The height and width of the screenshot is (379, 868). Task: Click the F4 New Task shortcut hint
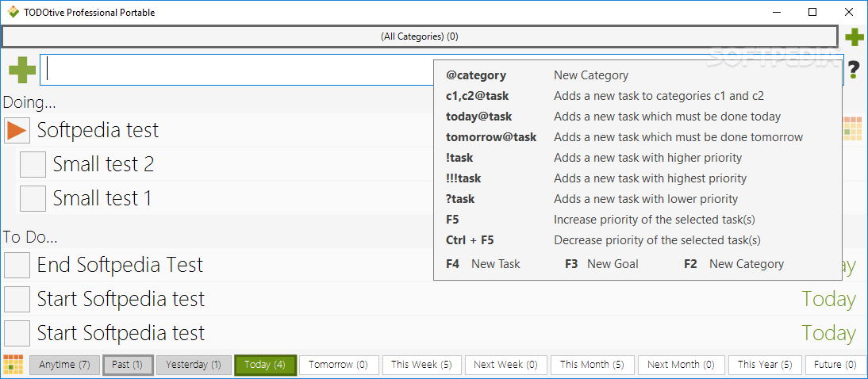pyautogui.click(x=483, y=265)
